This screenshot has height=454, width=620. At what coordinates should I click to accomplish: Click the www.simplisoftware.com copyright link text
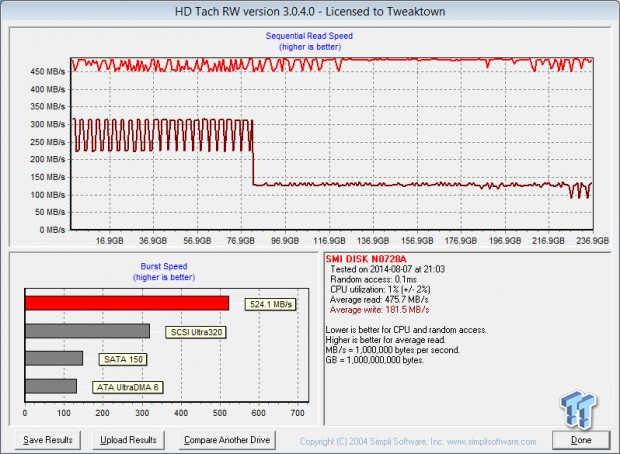point(491,441)
